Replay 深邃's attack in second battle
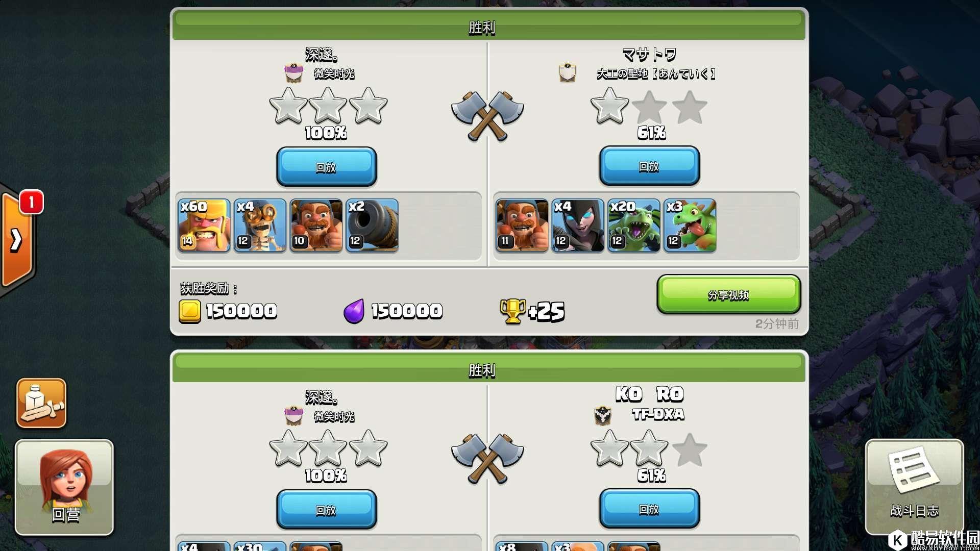The image size is (980, 551). 326,510
